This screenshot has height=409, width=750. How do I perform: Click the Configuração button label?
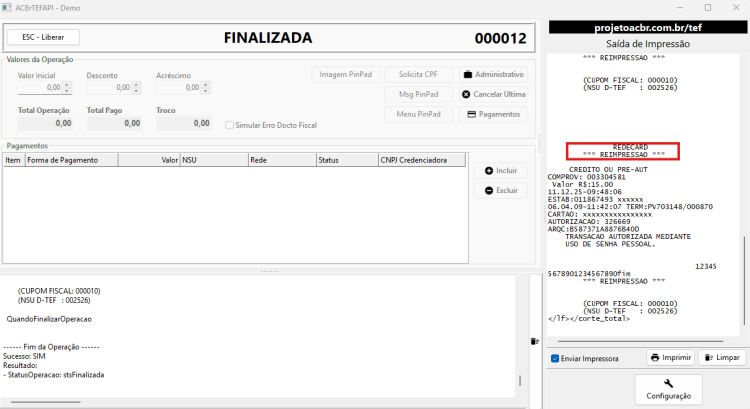(669, 396)
